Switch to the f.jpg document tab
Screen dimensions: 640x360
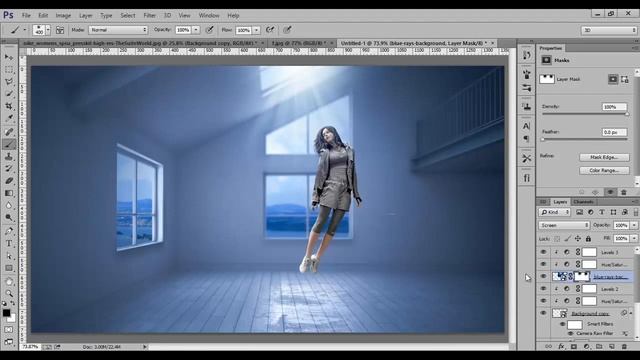(299, 43)
